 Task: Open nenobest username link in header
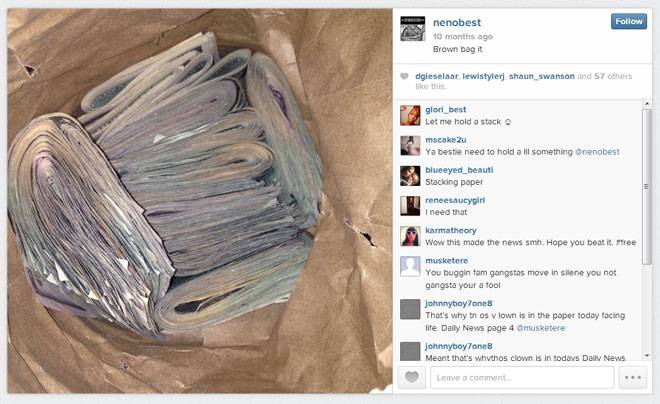457,22
